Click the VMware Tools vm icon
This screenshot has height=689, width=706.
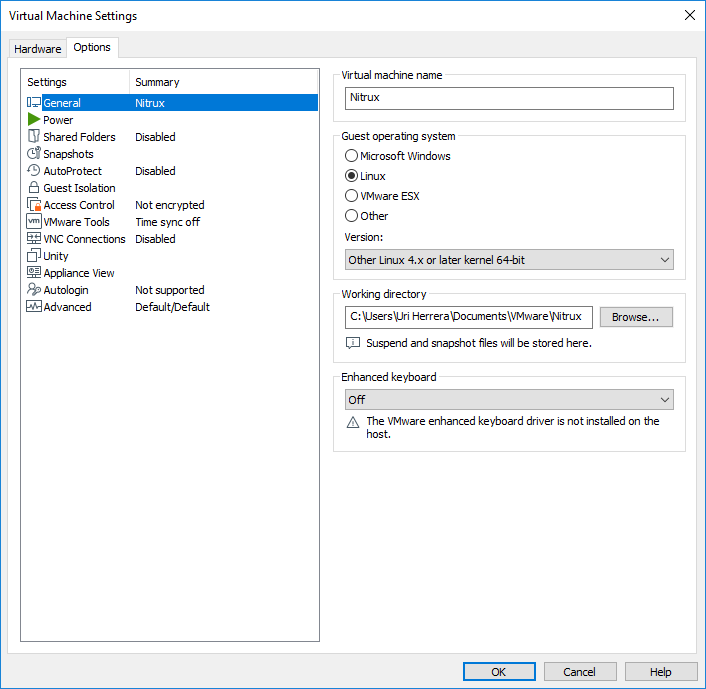click(x=34, y=222)
